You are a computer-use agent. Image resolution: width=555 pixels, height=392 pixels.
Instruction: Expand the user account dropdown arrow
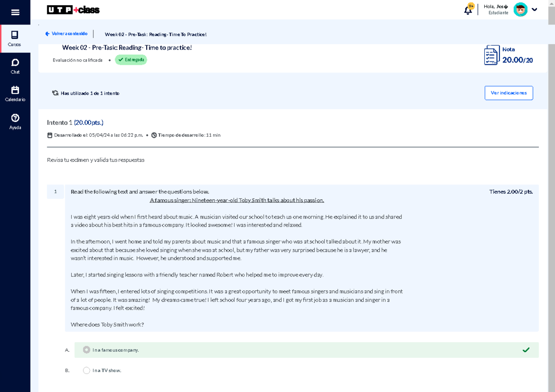tap(535, 10)
